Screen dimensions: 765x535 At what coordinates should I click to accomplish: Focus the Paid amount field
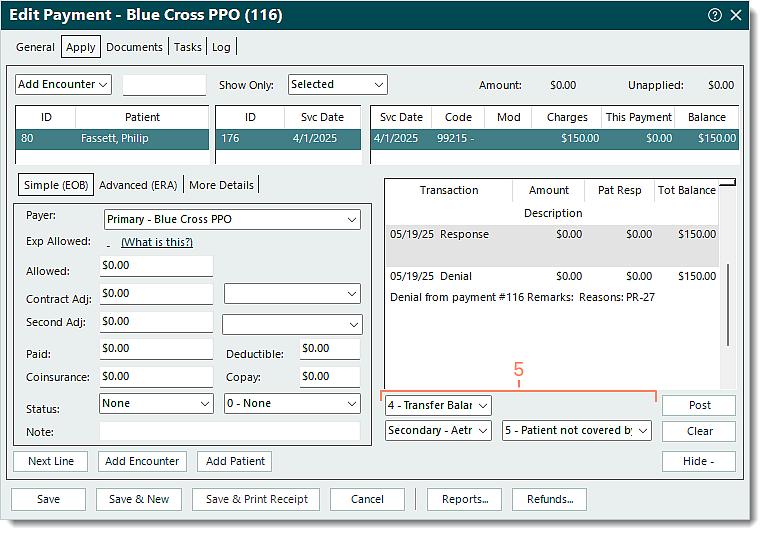156,349
